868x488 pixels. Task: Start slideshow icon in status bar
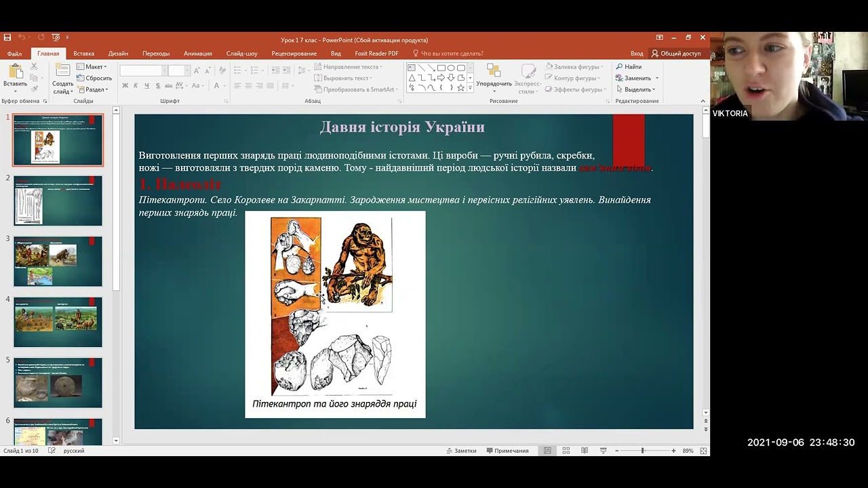coord(603,451)
